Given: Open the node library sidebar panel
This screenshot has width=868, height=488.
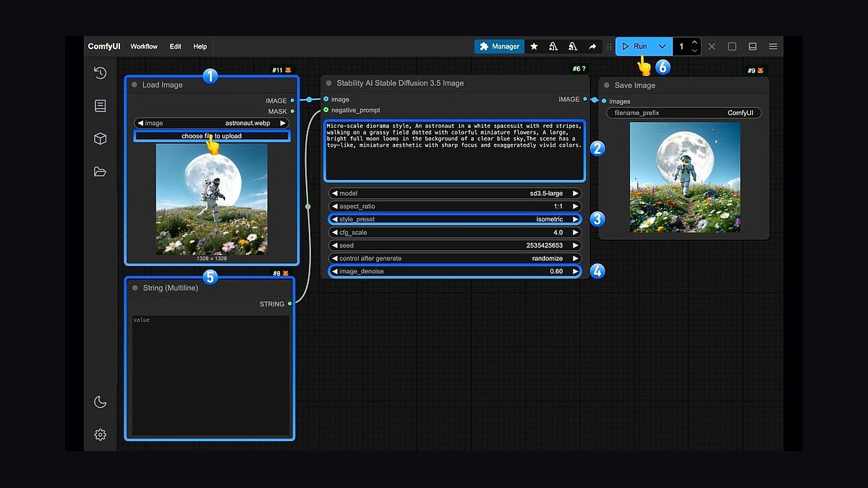Looking at the screenshot, I should [100, 106].
